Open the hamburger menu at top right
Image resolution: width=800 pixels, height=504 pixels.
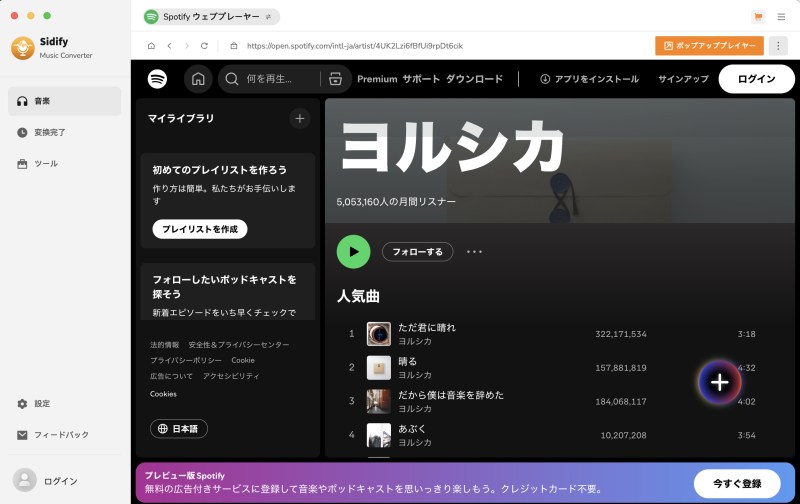click(x=781, y=17)
